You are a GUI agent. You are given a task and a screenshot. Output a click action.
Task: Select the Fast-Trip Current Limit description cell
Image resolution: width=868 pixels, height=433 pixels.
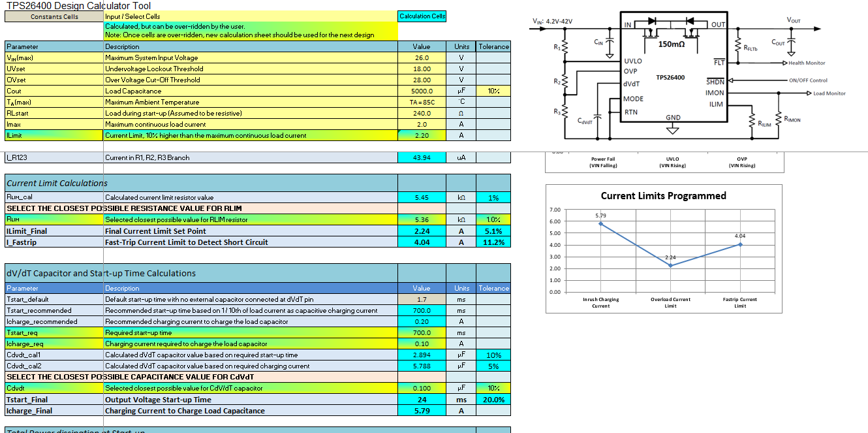pyautogui.click(x=251, y=242)
